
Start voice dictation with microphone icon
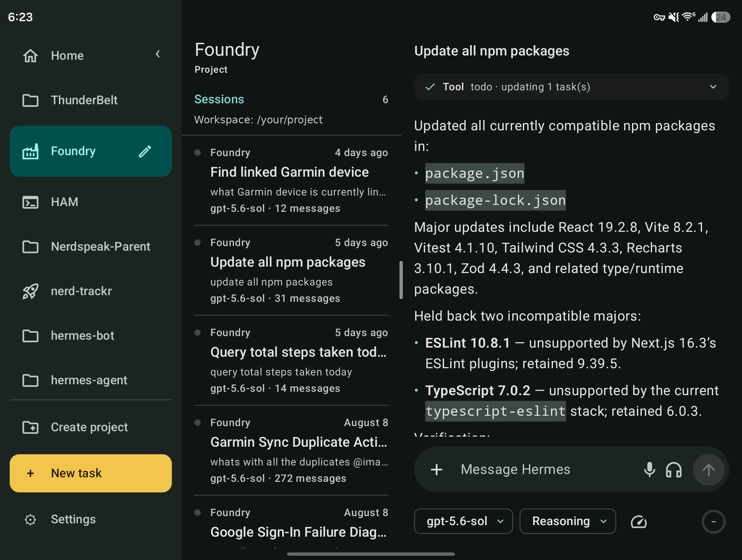tap(650, 469)
